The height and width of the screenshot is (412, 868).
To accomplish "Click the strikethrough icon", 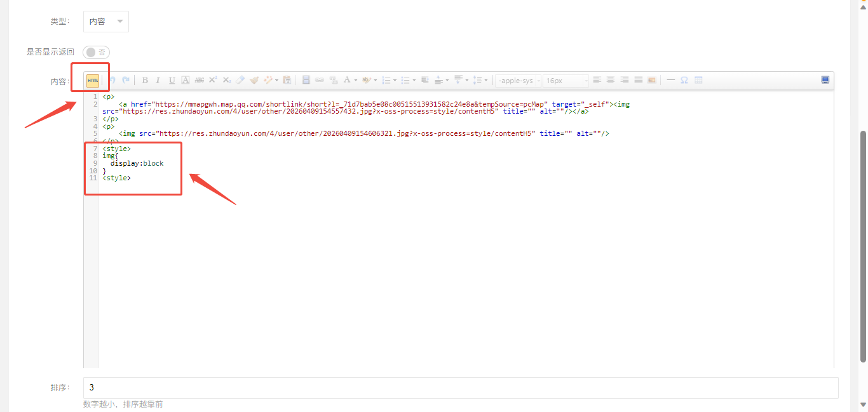I will tap(199, 80).
